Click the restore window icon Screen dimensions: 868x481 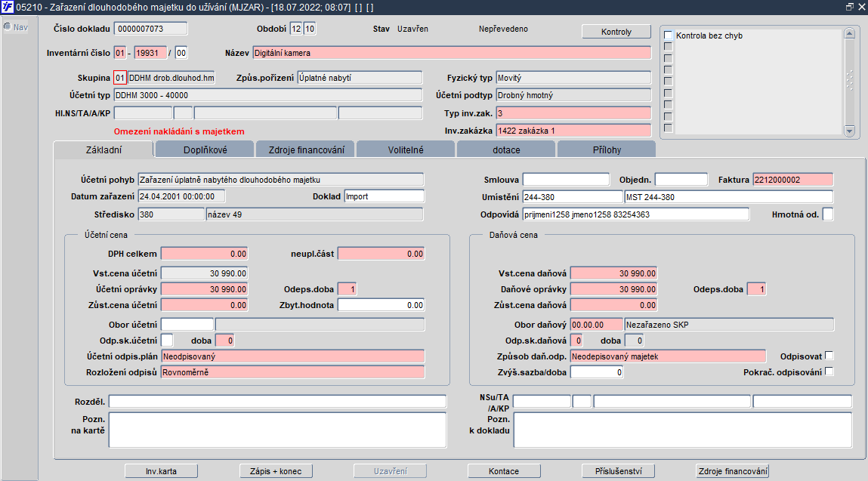[x=851, y=7]
